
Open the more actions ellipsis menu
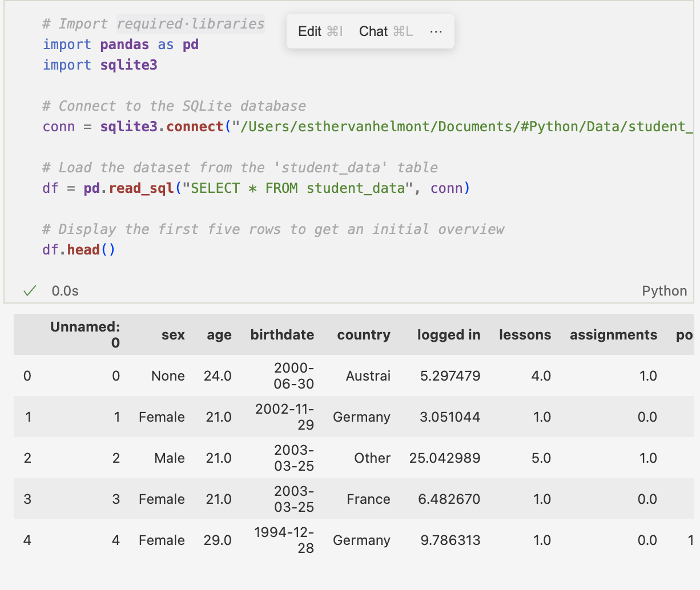click(436, 31)
